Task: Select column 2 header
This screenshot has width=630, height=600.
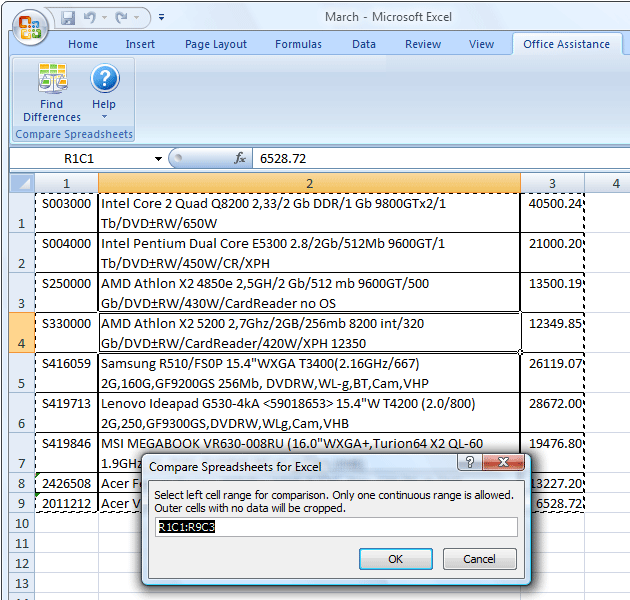Action: (309, 183)
